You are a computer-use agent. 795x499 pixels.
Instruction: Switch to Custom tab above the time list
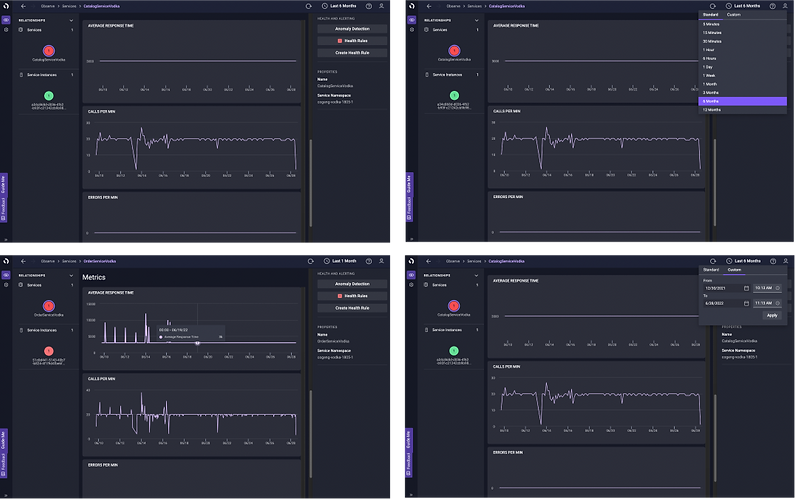(734, 15)
